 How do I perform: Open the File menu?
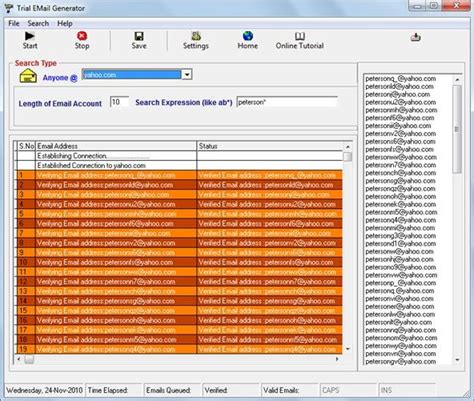[x=14, y=23]
